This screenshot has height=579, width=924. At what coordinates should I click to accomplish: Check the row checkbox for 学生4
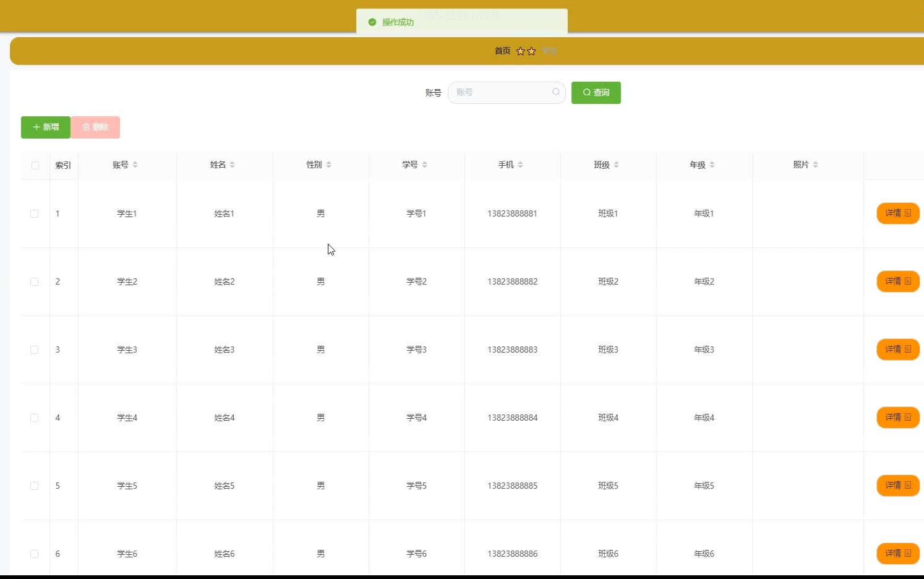coord(35,418)
